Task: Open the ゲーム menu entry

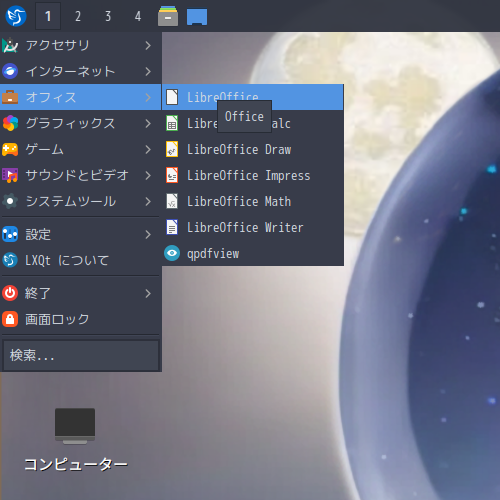Action: (81, 149)
